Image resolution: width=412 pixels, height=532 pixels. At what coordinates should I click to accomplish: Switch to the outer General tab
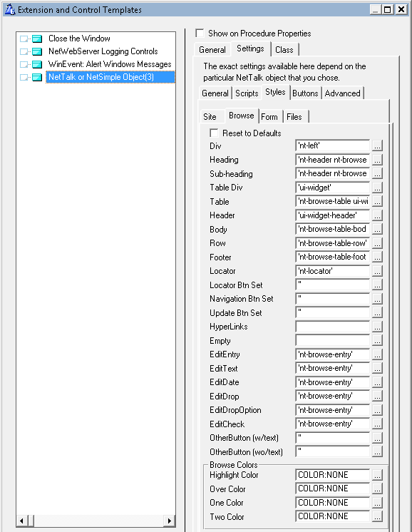[x=212, y=50]
